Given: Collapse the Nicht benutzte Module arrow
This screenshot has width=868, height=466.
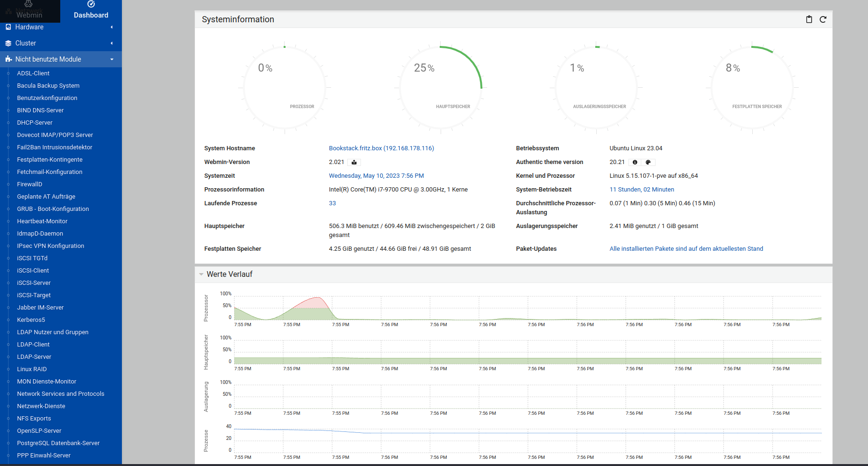Looking at the screenshot, I should 112,59.
